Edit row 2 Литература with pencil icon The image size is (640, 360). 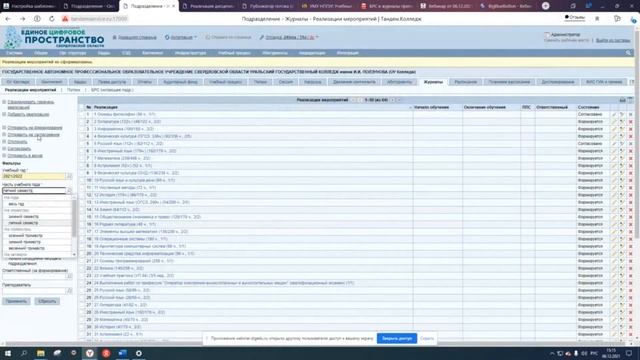tap(614, 122)
